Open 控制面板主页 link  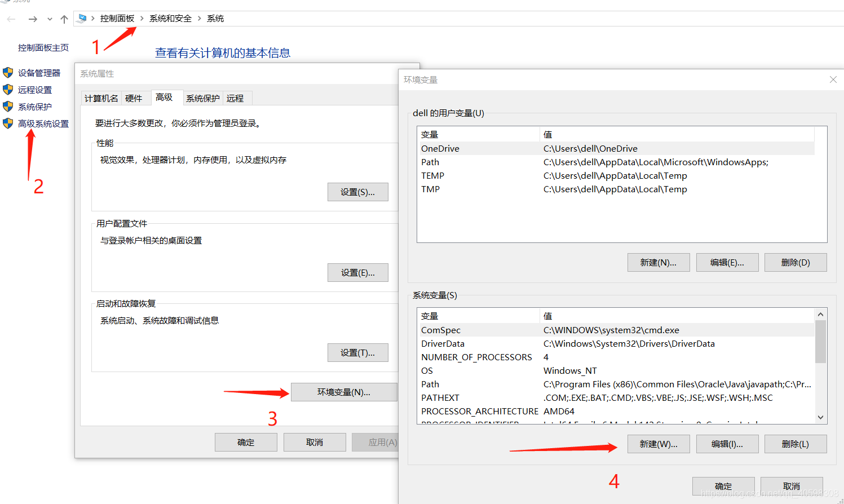click(43, 48)
